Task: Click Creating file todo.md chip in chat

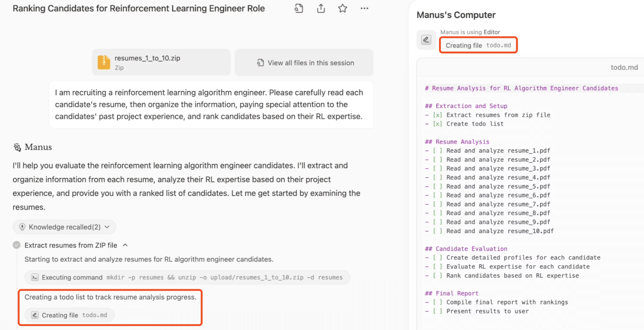Action: [x=70, y=315]
